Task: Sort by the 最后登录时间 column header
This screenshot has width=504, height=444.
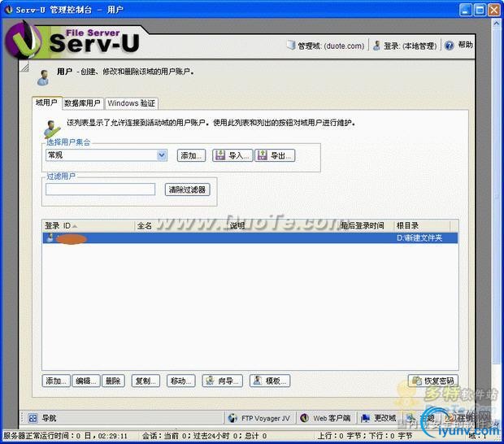Action: [x=365, y=226]
